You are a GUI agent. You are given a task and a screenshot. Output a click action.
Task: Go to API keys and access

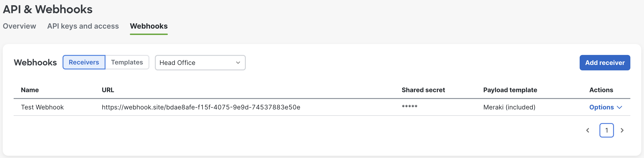[83, 26]
